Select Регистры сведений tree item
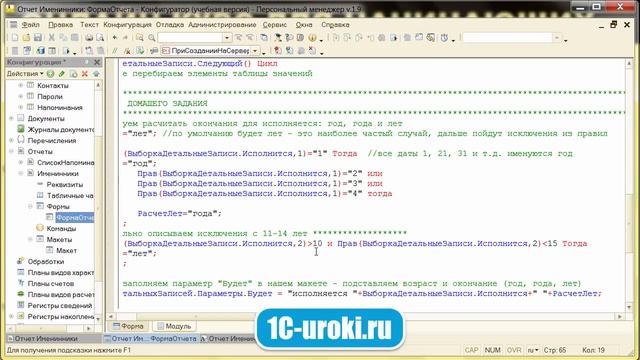The image size is (640, 360). (x=60, y=306)
